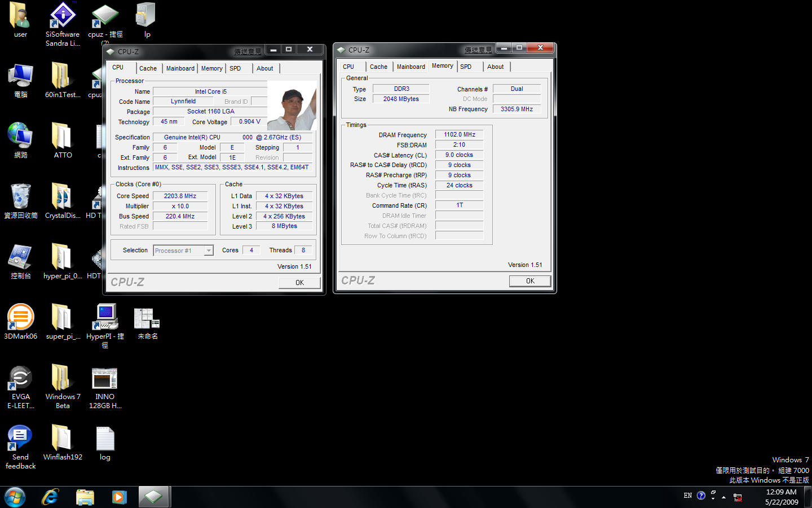Click the Package value Socket 1160 LGA
The image size is (812, 508).
210,111
